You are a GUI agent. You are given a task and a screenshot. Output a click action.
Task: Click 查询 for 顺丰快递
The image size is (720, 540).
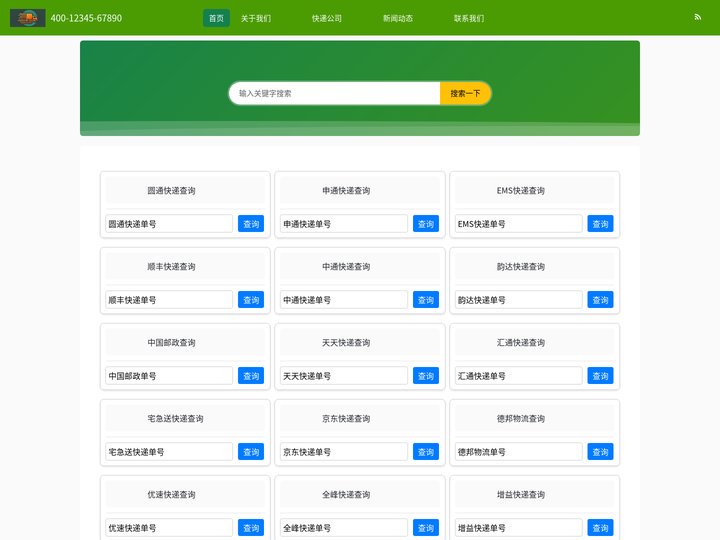point(251,300)
